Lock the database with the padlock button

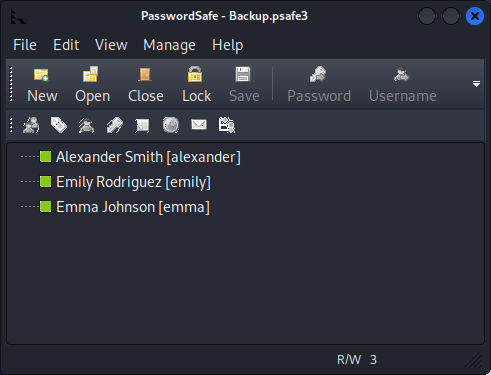196,85
